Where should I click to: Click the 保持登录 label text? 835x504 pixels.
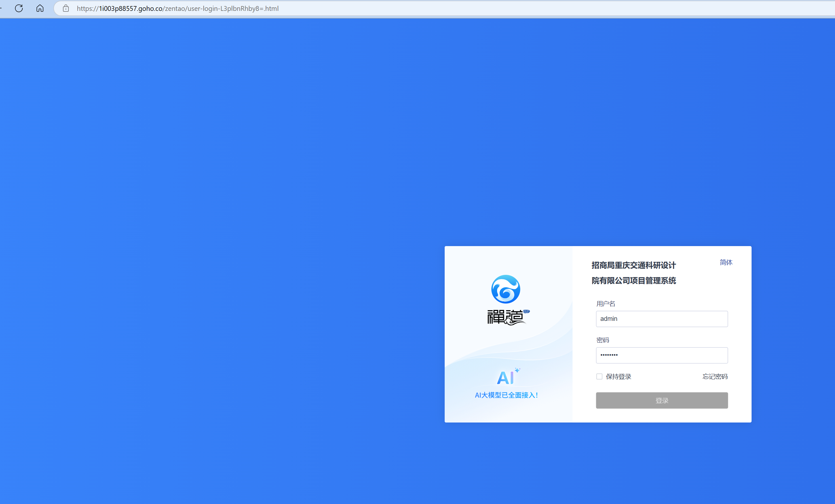coord(619,376)
